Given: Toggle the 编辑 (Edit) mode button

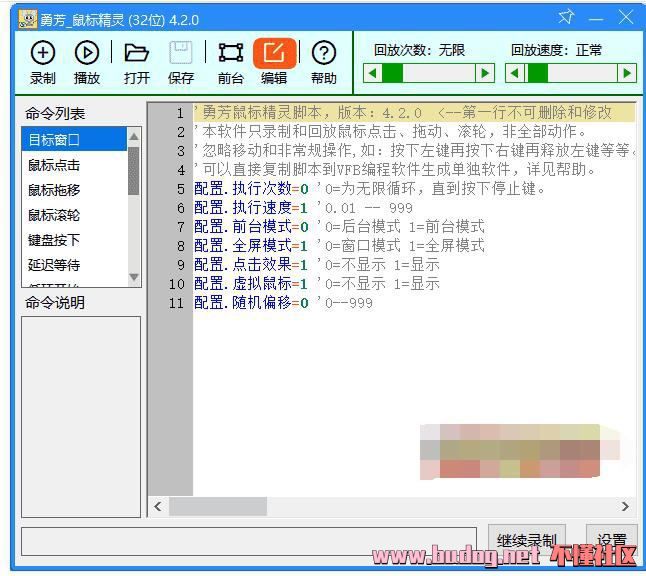Looking at the screenshot, I should (x=274, y=62).
